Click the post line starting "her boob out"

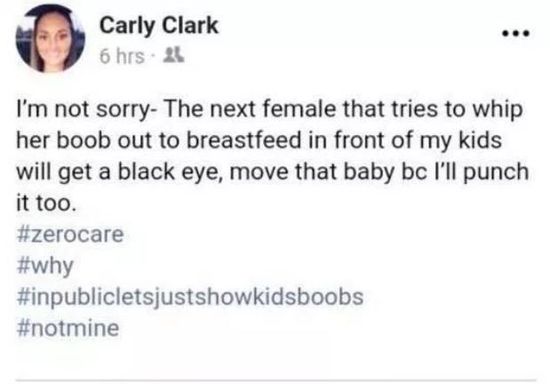click(259, 140)
